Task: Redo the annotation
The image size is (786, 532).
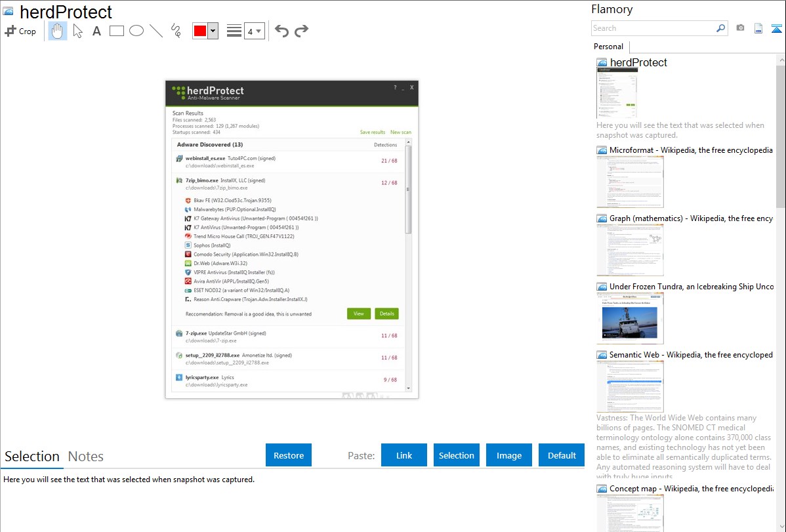Action: pos(301,31)
